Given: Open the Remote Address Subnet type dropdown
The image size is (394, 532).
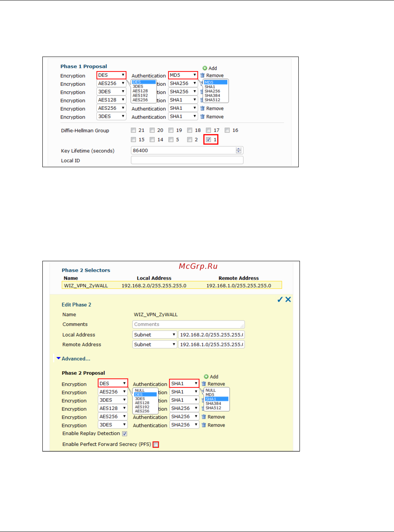Looking at the screenshot, I should point(155,345).
